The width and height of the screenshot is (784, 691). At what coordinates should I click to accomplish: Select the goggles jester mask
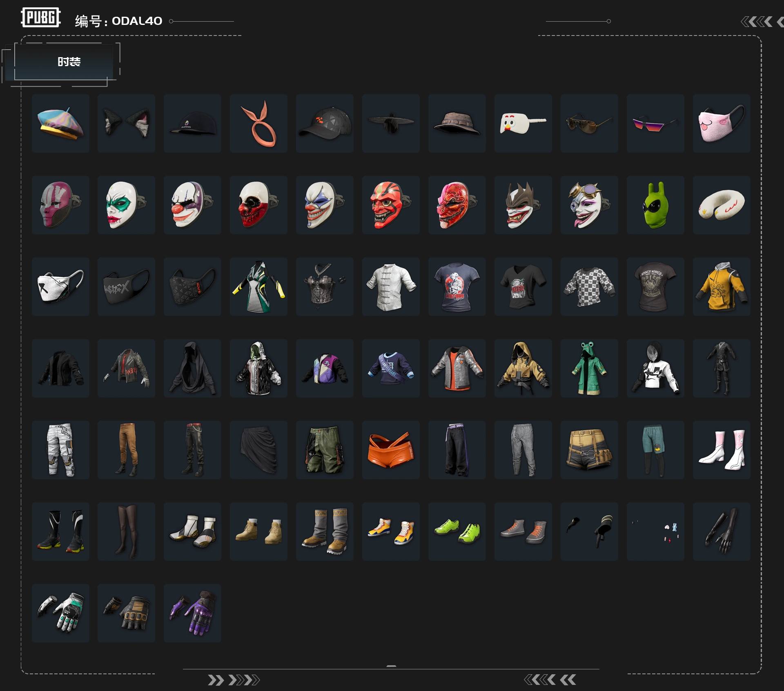589,205
